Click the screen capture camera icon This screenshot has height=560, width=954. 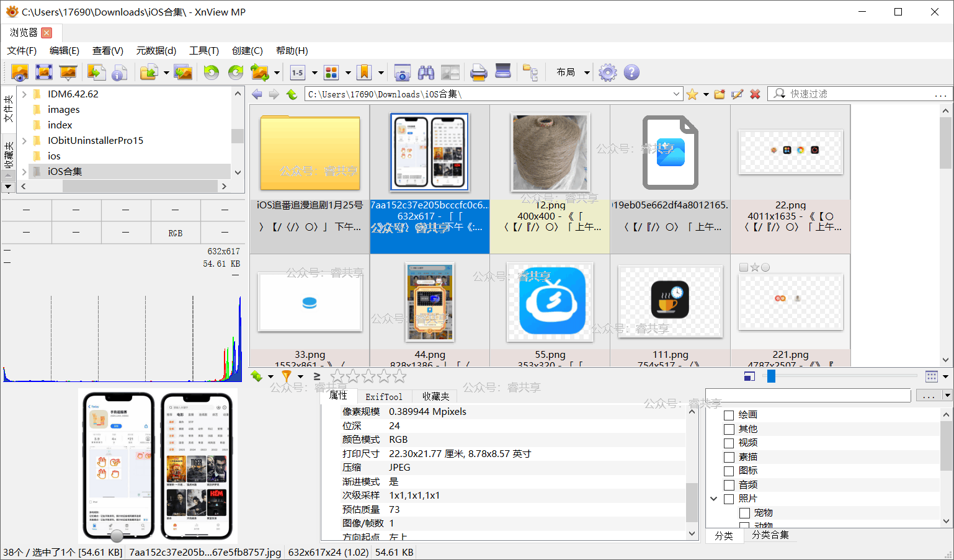[x=402, y=73]
